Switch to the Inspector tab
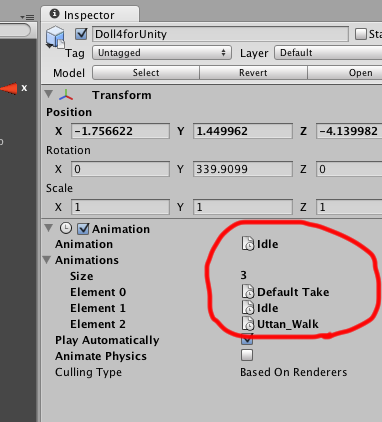 click(x=90, y=15)
